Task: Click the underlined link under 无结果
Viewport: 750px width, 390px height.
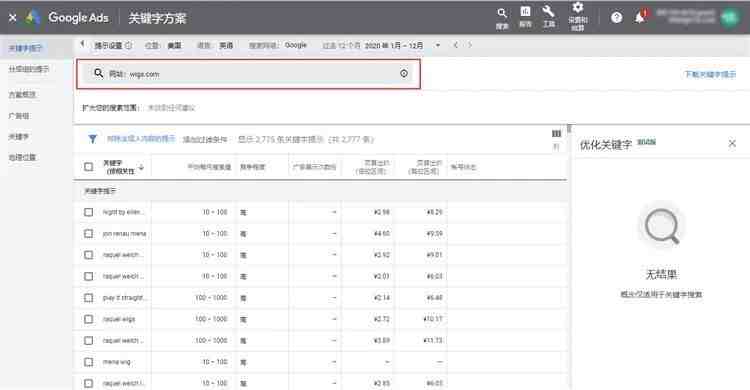Action: pos(662,294)
